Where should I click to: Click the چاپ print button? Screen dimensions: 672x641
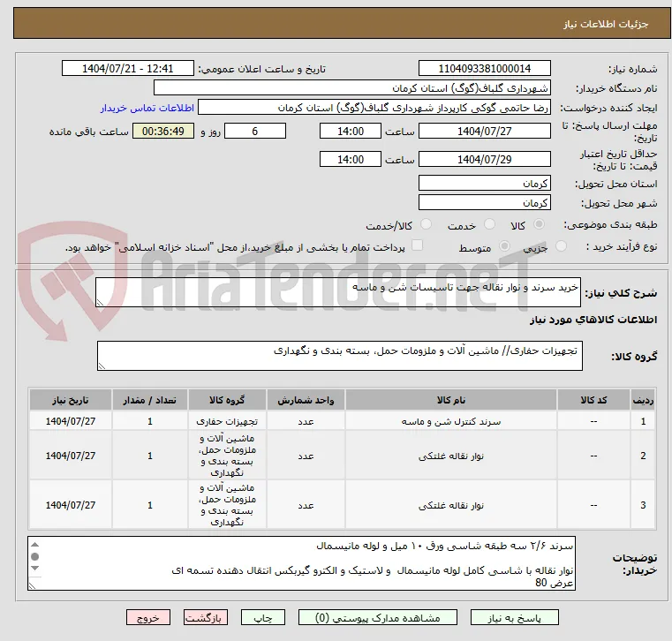click(263, 617)
